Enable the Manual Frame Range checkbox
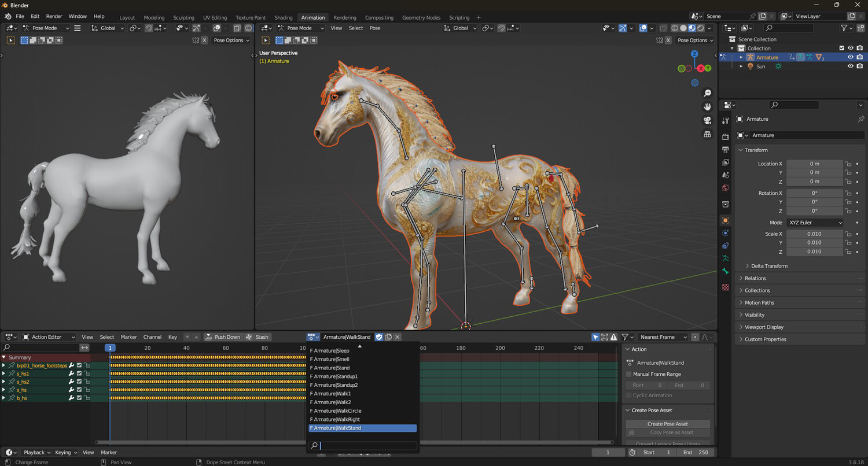The width and height of the screenshot is (868, 466). coord(629,374)
